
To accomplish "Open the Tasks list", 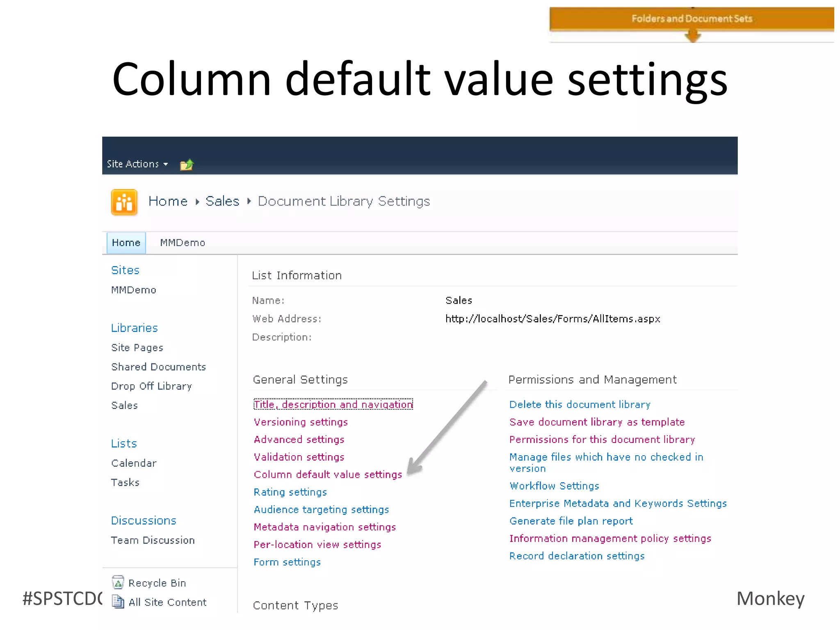I will tap(126, 482).
